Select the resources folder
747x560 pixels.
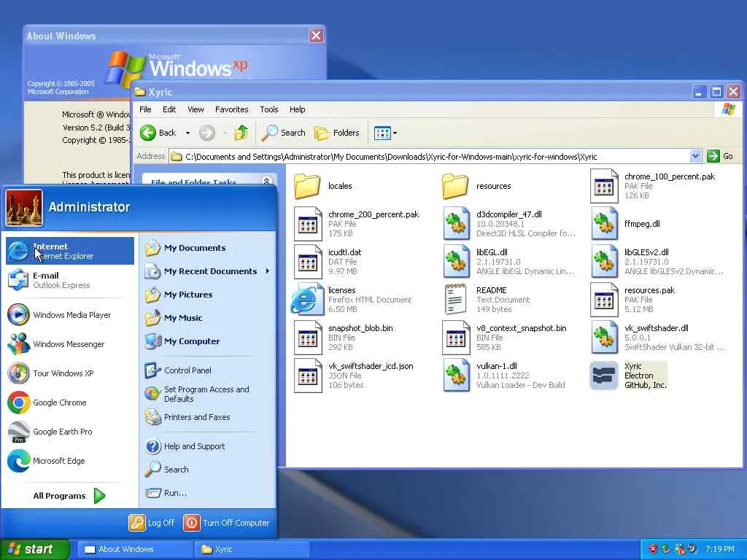click(477, 186)
